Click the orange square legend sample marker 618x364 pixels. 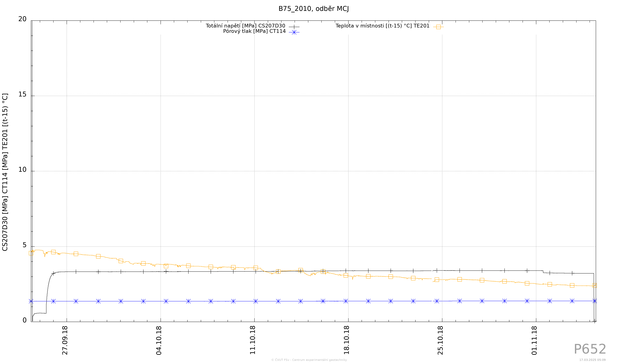pos(438,27)
